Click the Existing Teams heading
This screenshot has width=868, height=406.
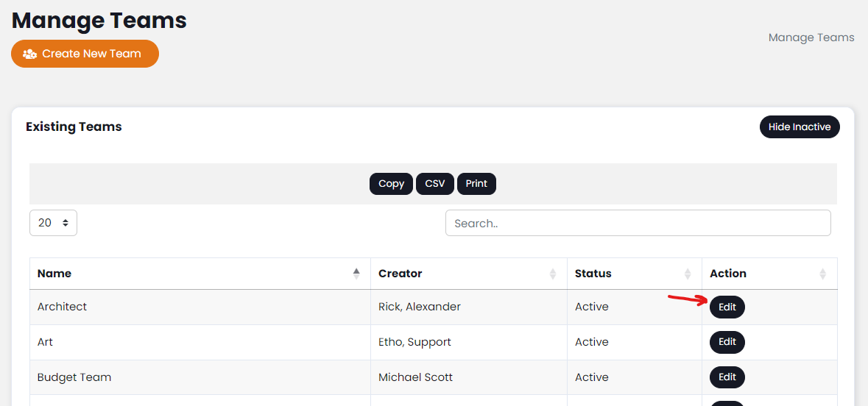tap(74, 127)
